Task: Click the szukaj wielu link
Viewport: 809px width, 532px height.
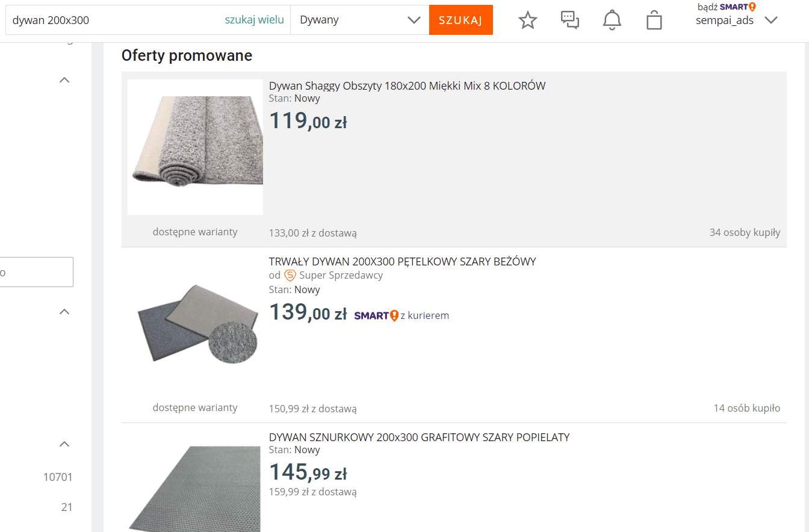Action: (254, 20)
